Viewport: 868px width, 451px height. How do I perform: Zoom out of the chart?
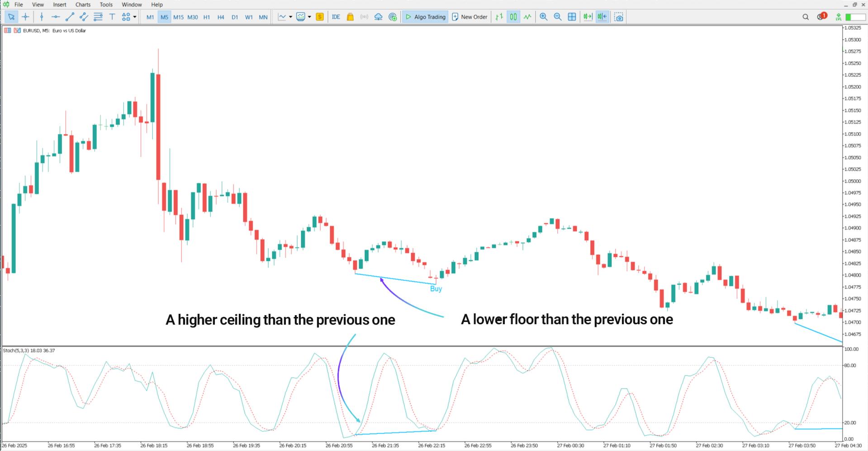pyautogui.click(x=558, y=17)
